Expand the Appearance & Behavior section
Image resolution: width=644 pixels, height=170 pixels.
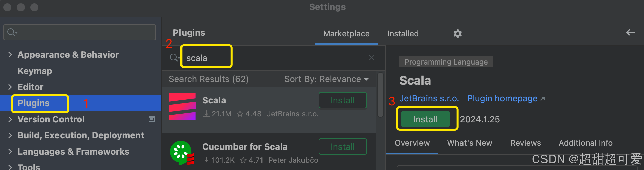[x=10, y=55]
